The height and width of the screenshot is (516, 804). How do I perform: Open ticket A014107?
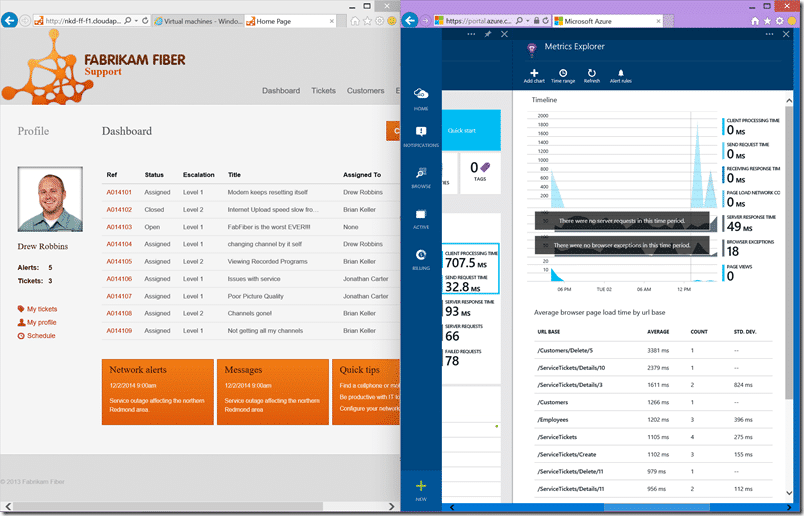pos(119,296)
